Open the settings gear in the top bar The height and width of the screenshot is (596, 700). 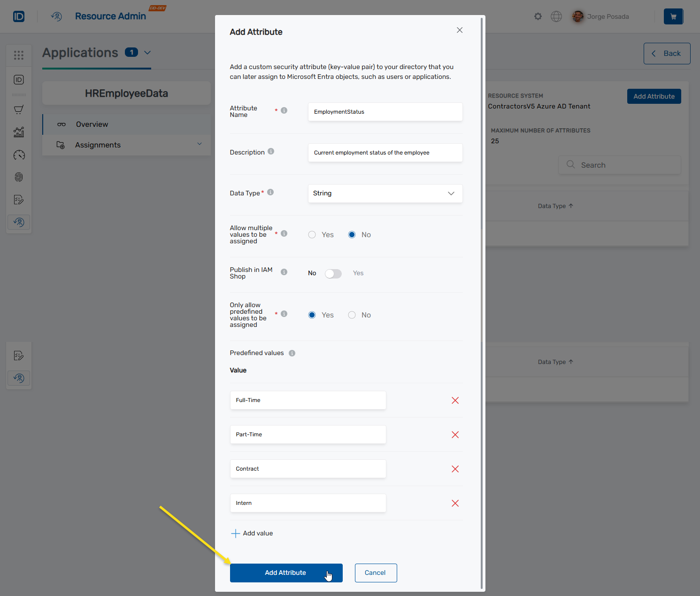point(538,16)
